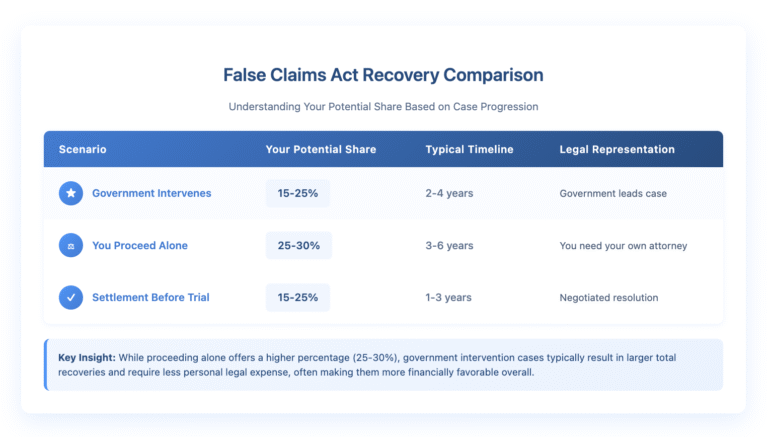Click the Key Insight callout box

pos(384,364)
